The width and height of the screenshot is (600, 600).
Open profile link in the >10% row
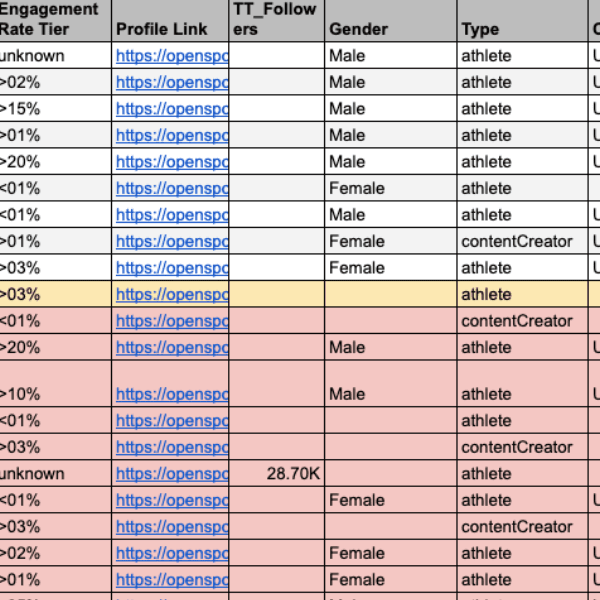point(172,394)
